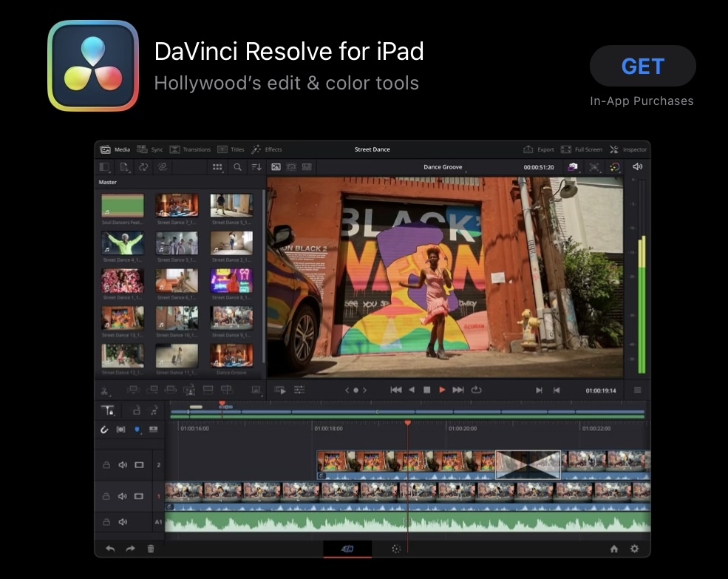The image size is (728, 579).
Task: Toggle timeline snapping magnet
Action: point(104,430)
